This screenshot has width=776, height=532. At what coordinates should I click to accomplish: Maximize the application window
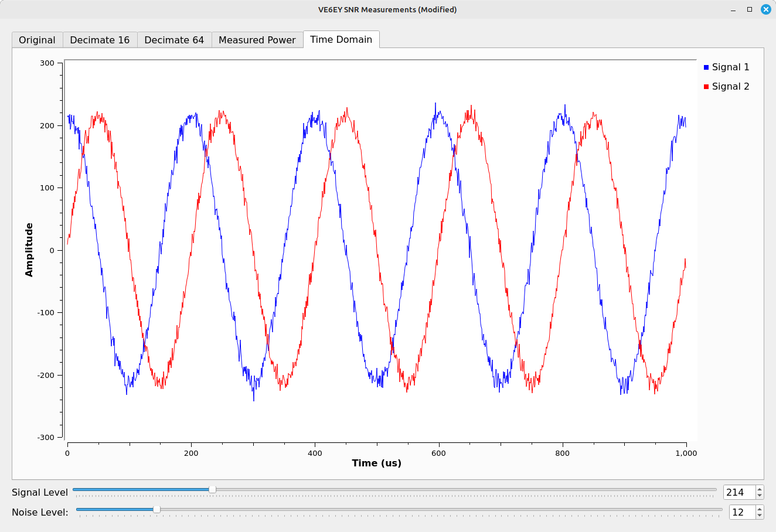coord(749,9)
